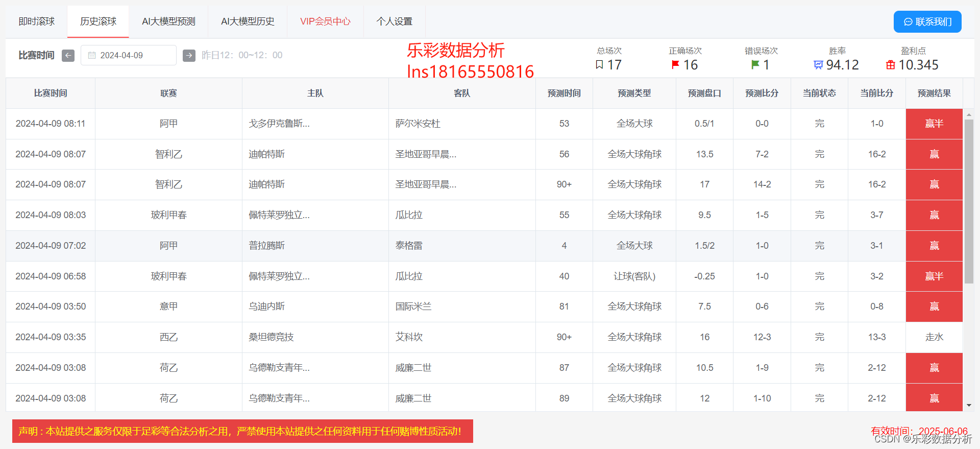The image size is (980, 449).
Task: Click the bookmark icon beside total count 17
Action: 600,65
